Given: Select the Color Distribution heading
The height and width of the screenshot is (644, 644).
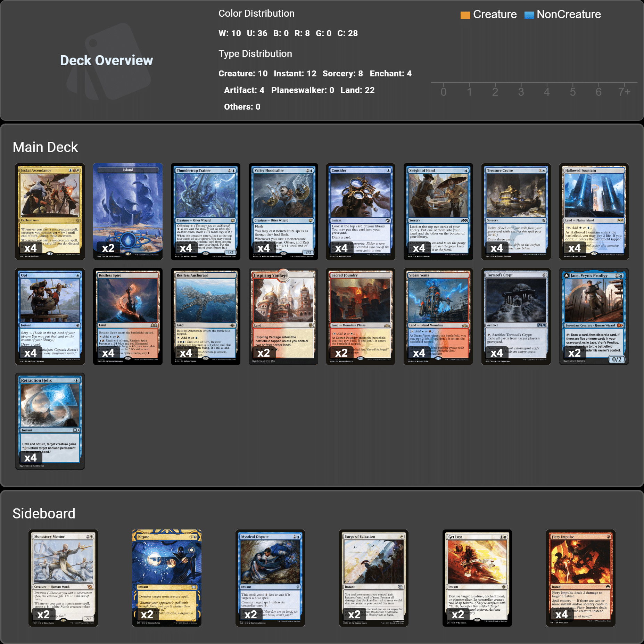Looking at the screenshot, I should 256,14.
